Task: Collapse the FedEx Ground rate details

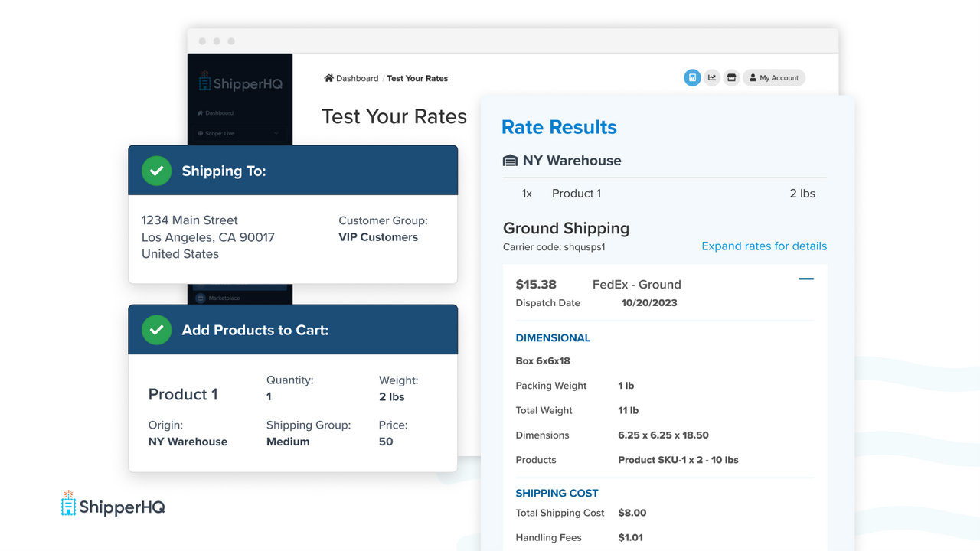Action: (805, 279)
